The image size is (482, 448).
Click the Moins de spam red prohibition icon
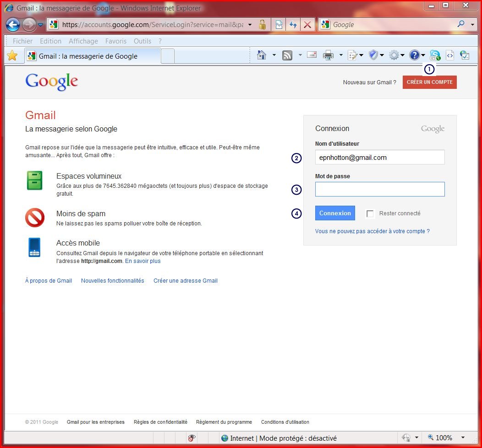pyautogui.click(x=35, y=218)
